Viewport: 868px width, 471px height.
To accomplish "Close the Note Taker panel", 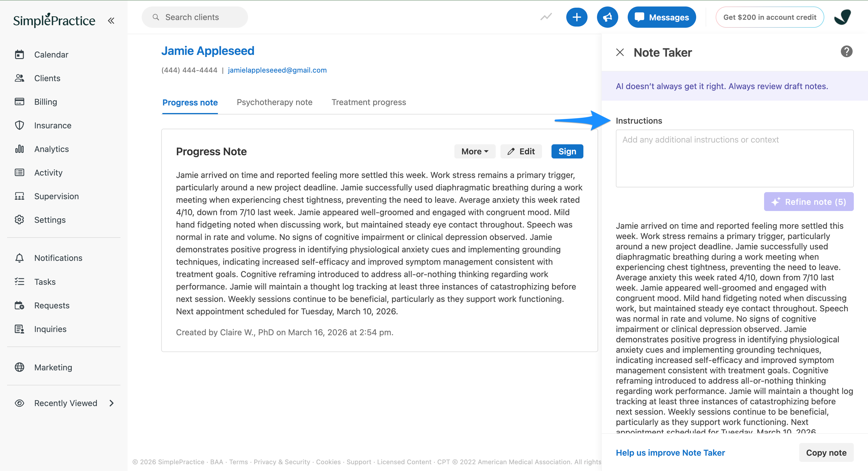I will point(620,52).
